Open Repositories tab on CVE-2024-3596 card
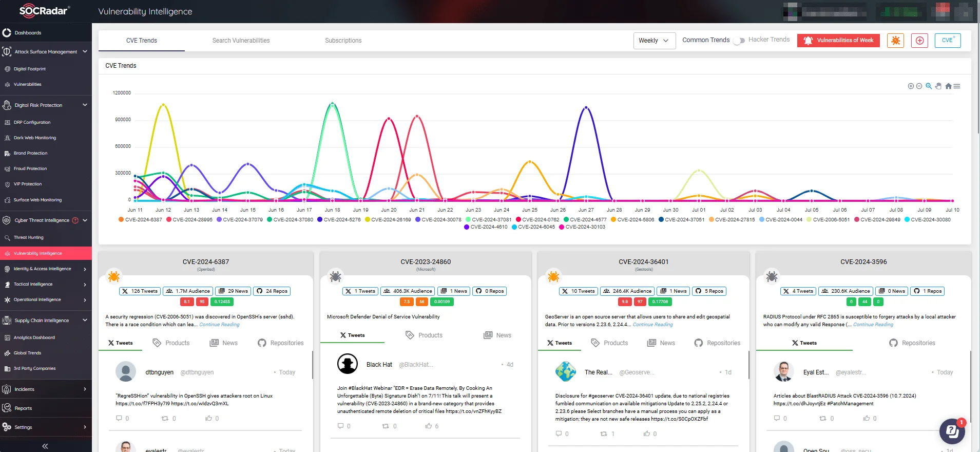 tap(912, 343)
